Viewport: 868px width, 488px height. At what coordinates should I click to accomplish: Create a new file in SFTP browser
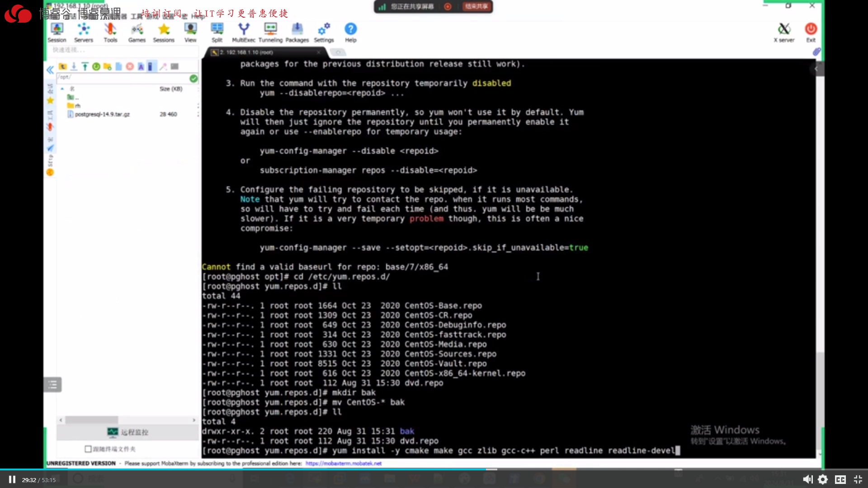tap(118, 66)
